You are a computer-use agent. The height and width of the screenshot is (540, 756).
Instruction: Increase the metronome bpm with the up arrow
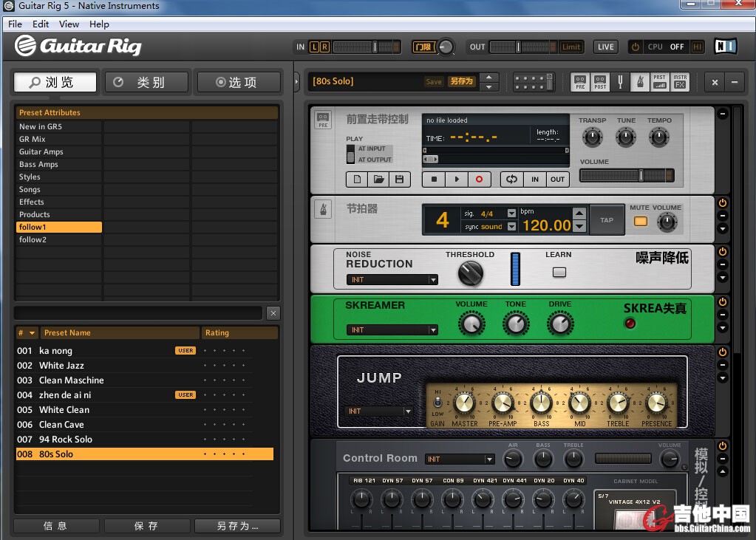click(579, 213)
